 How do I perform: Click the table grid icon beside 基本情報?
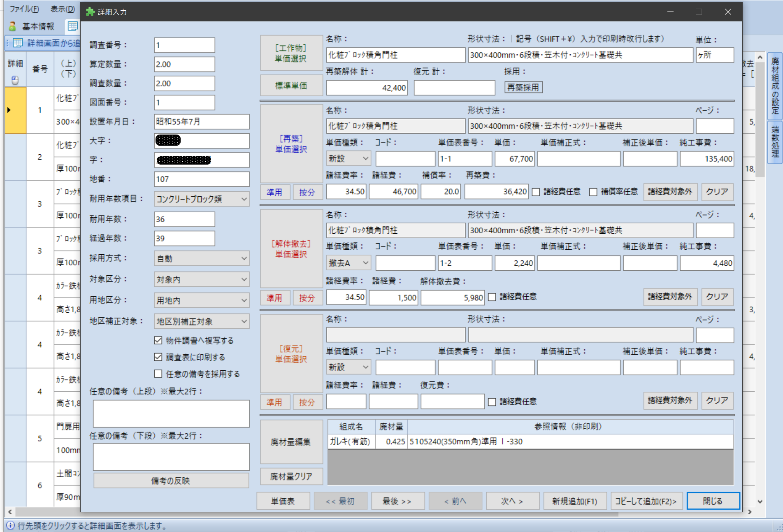[x=73, y=26]
